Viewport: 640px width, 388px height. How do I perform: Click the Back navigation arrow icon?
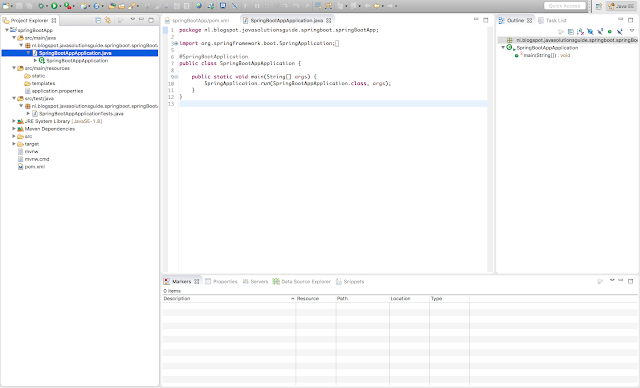[377, 6]
